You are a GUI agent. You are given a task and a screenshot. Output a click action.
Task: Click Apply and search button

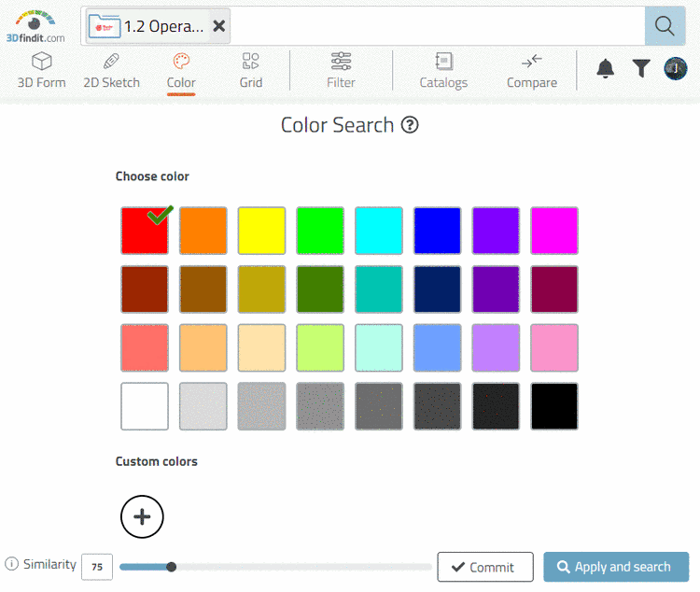[x=616, y=567]
